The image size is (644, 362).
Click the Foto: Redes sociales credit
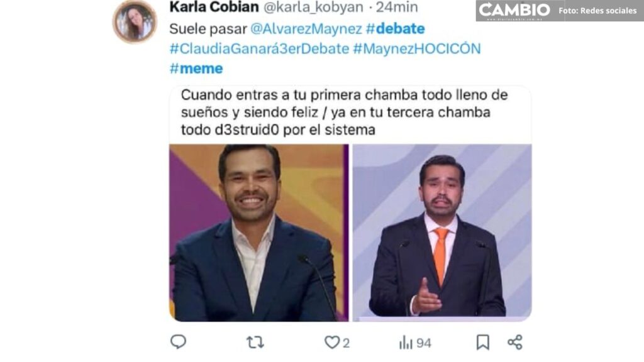click(597, 11)
